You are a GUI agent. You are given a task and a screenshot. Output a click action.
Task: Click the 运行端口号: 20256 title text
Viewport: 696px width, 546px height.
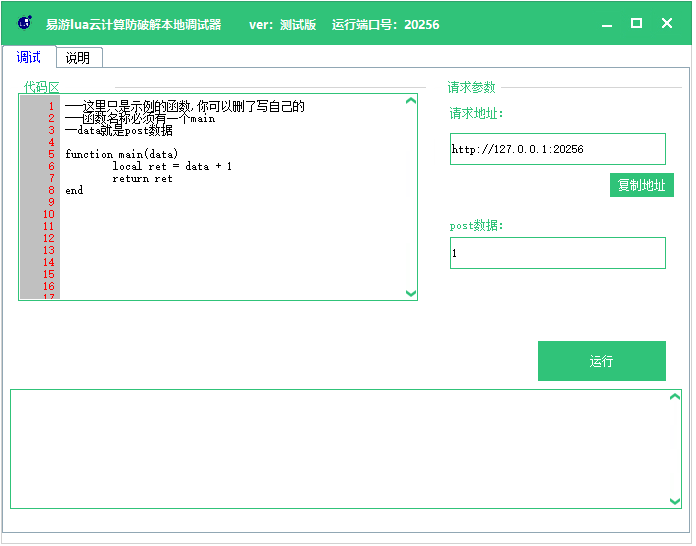387,24
